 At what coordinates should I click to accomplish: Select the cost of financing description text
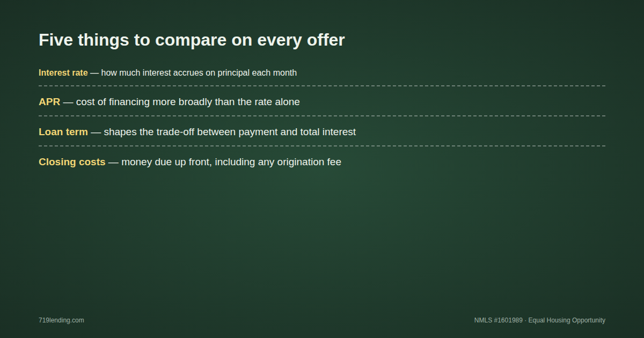188,102
